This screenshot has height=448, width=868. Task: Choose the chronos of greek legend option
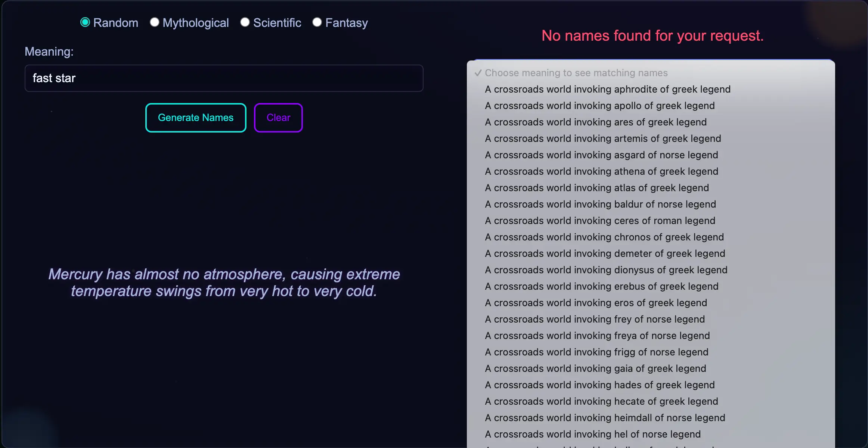click(604, 237)
